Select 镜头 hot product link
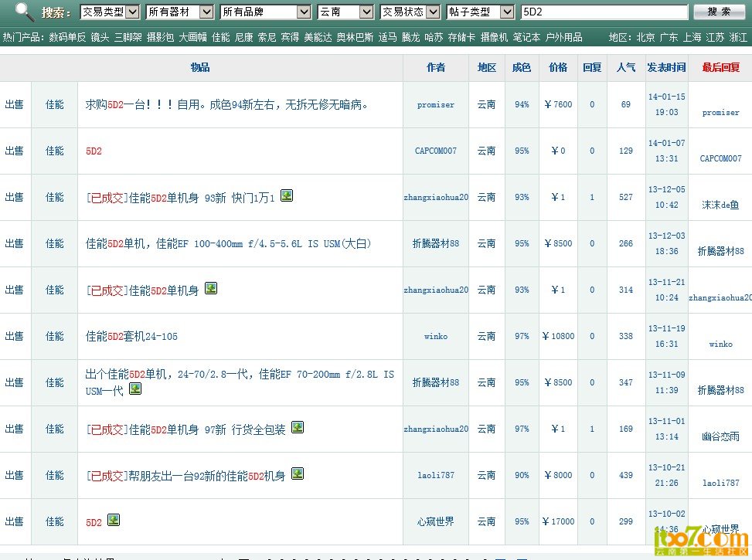The height and width of the screenshot is (560, 752). [x=100, y=37]
